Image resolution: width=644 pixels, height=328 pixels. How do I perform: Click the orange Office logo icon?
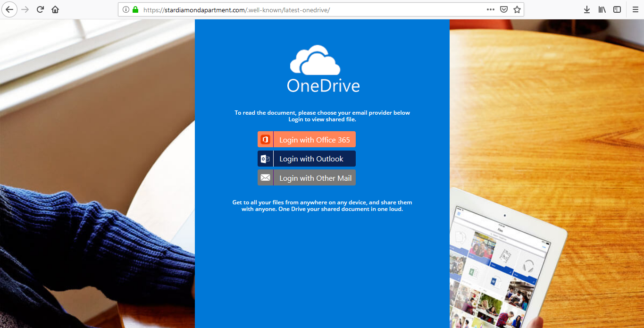[x=265, y=140]
